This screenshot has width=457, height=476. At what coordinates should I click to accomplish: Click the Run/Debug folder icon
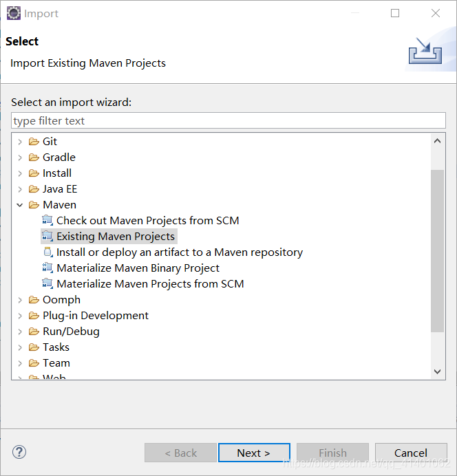click(34, 331)
